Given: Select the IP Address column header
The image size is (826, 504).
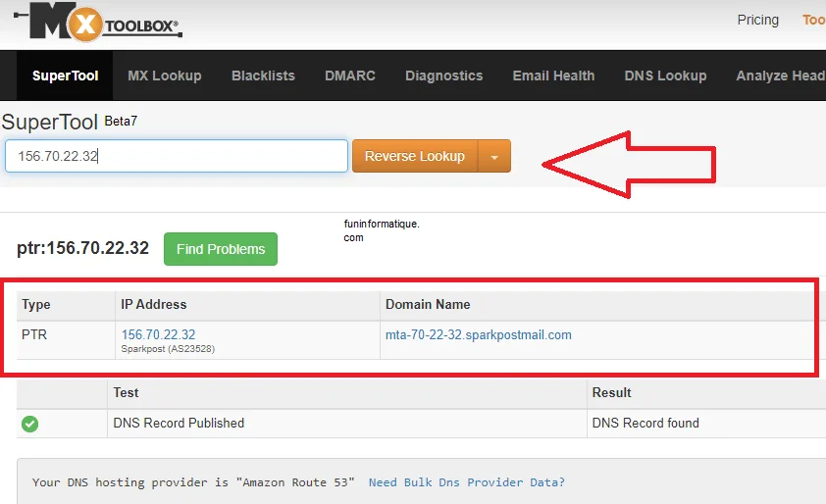Looking at the screenshot, I should click(x=153, y=304).
